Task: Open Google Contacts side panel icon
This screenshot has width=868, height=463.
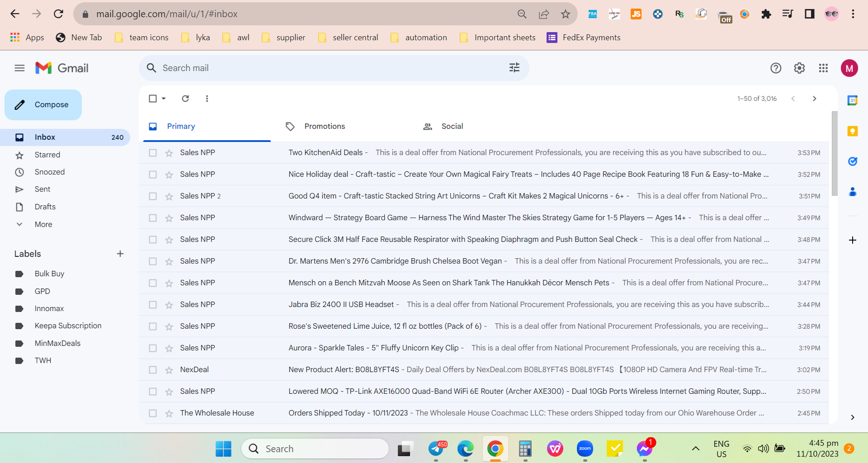Action: [x=853, y=192]
